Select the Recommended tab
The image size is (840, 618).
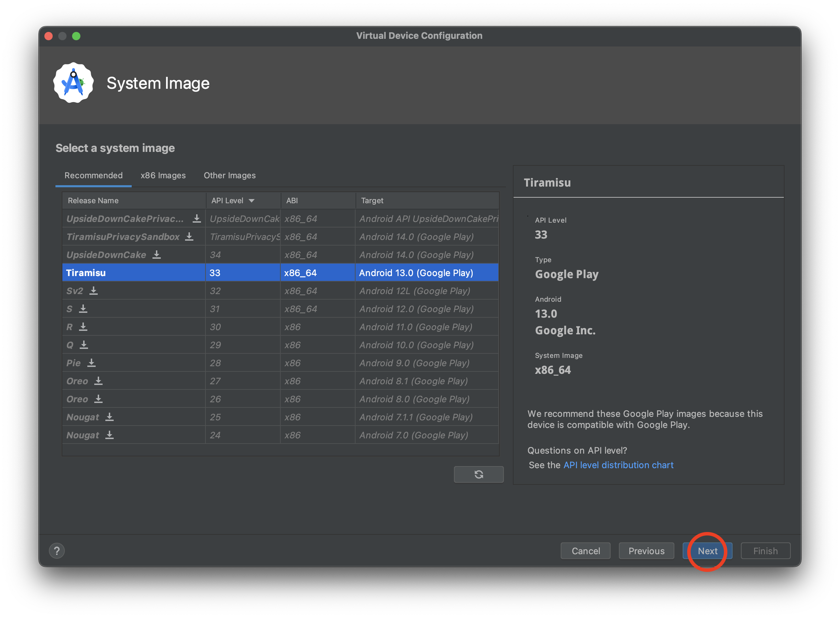[x=94, y=175]
